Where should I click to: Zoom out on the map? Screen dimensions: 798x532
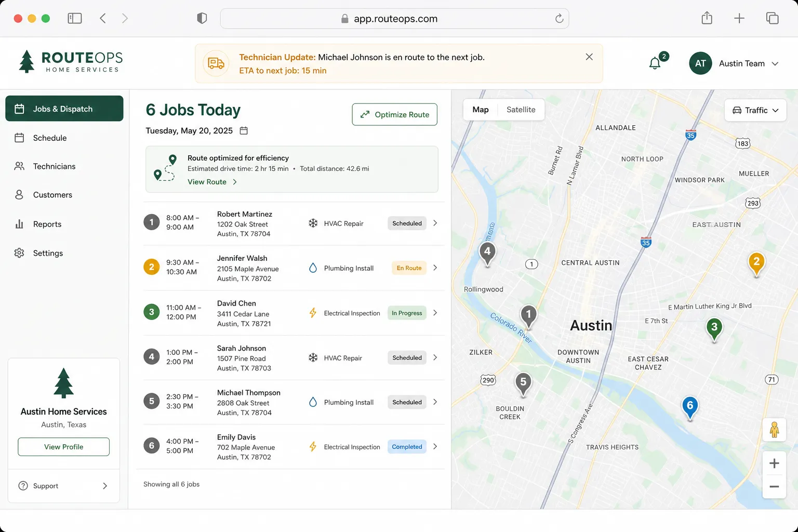point(774,487)
